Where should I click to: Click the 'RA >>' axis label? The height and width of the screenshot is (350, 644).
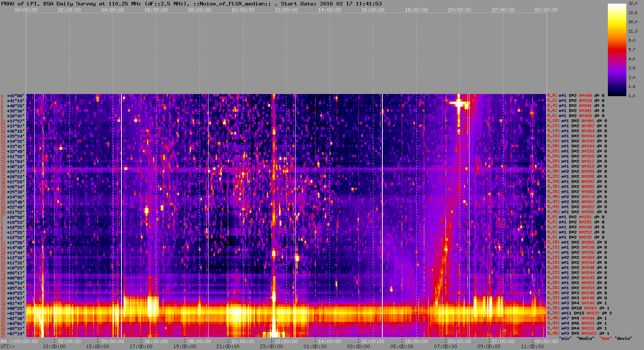(7, 341)
